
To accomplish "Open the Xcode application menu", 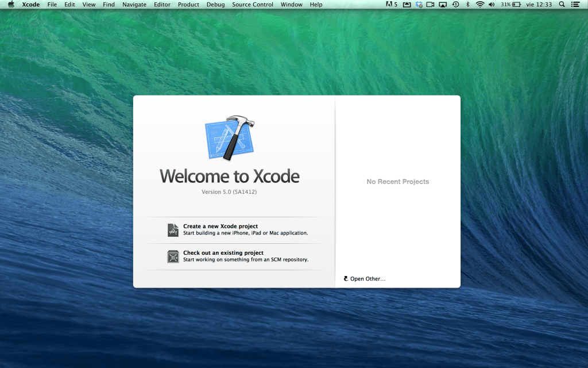I will click(x=31, y=5).
